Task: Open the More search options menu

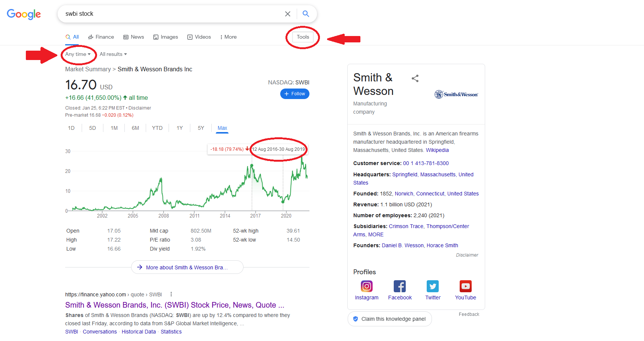Action: coord(228,37)
